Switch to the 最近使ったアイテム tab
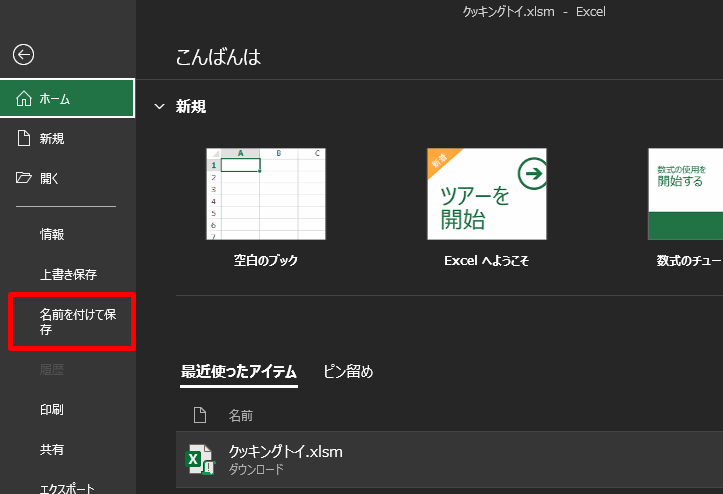This screenshot has width=723, height=494. (239, 372)
